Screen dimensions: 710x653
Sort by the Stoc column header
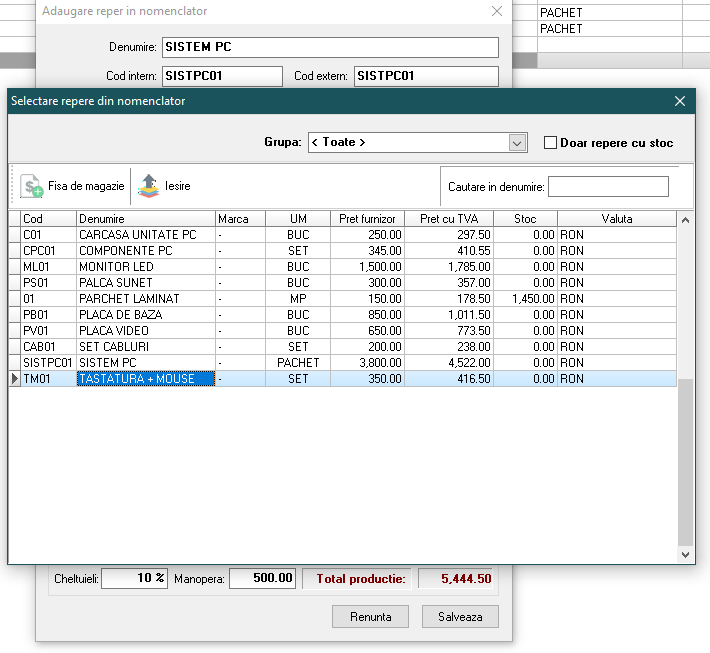click(525, 219)
